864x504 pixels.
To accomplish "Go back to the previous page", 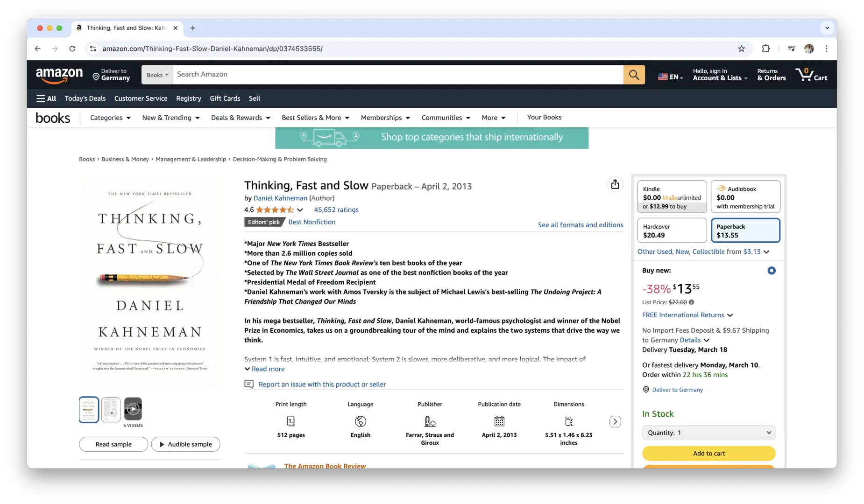I will (38, 49).
